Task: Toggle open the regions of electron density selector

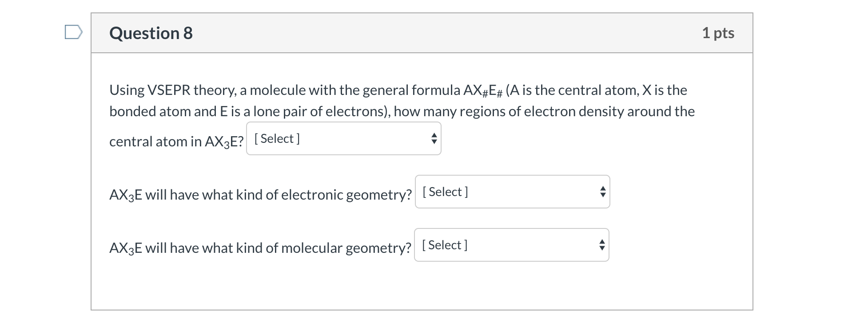Action: [344, 138]
